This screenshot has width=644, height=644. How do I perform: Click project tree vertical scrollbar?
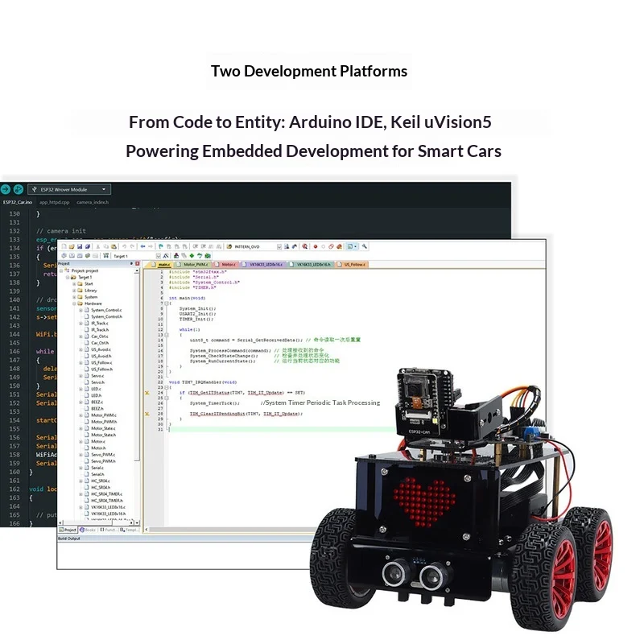click(x=137, y=396)
